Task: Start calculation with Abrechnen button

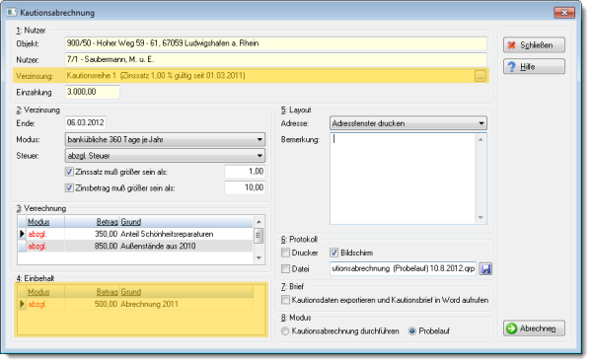Action: 534,328
